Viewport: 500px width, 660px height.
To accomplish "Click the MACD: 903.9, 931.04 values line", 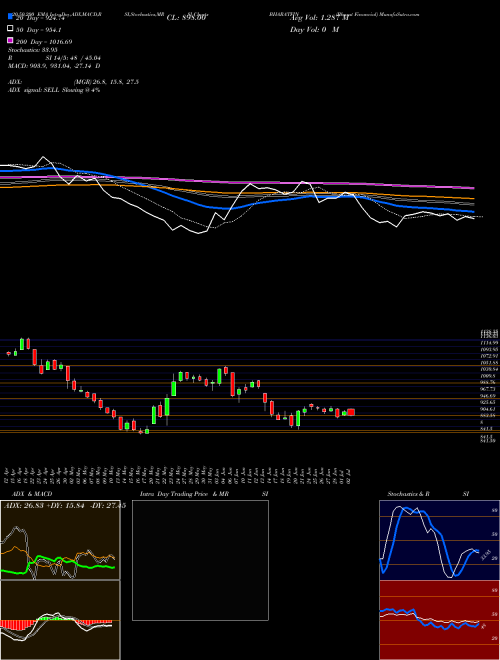I will click(54, 66).
